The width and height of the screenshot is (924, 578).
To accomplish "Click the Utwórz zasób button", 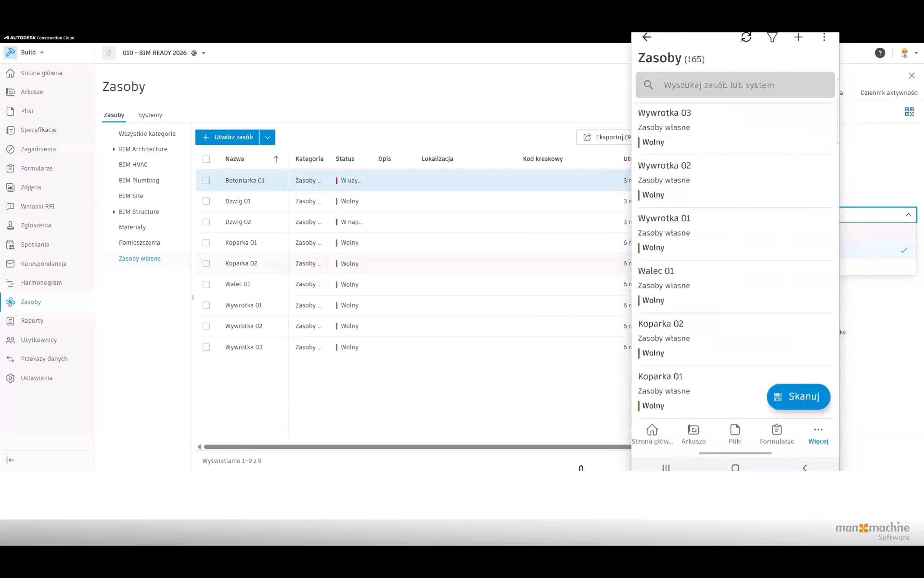I will (x=227, y=137).
